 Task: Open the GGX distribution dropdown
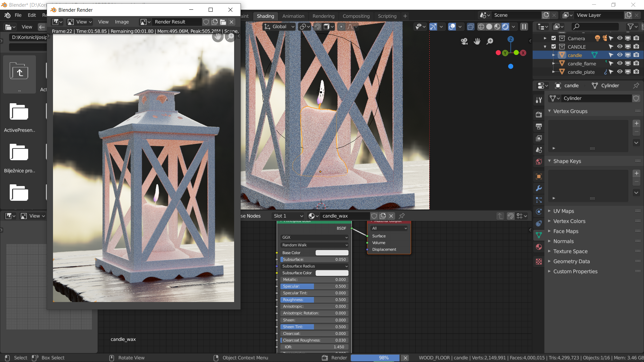click(314, 237)
